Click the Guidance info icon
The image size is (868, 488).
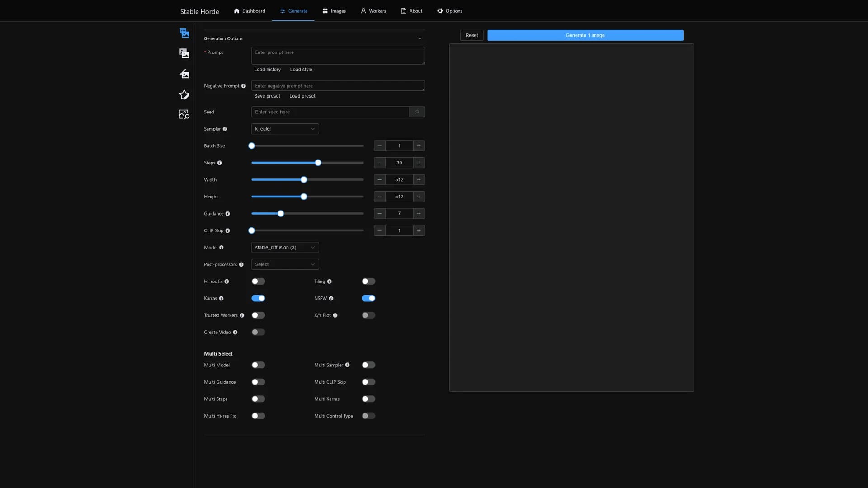pos(228,214)
